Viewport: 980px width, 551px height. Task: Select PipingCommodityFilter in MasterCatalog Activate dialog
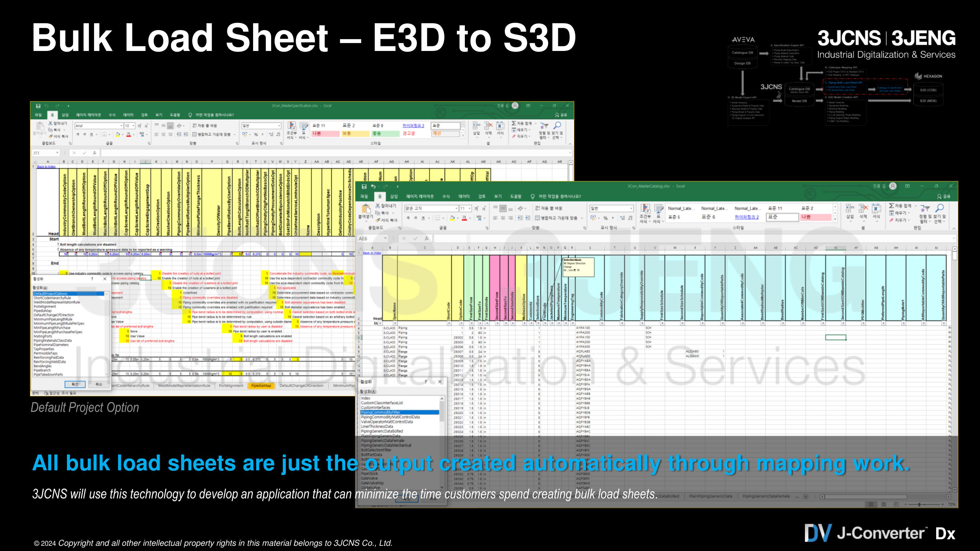pos(400,412)
